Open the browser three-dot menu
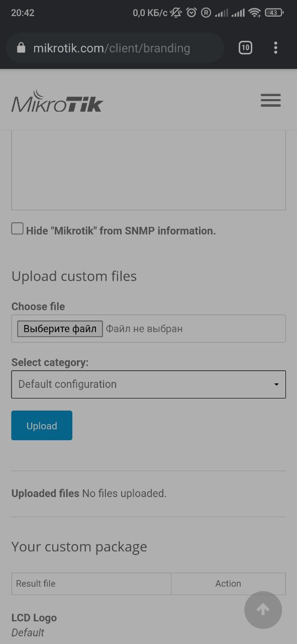 [275, 48]
